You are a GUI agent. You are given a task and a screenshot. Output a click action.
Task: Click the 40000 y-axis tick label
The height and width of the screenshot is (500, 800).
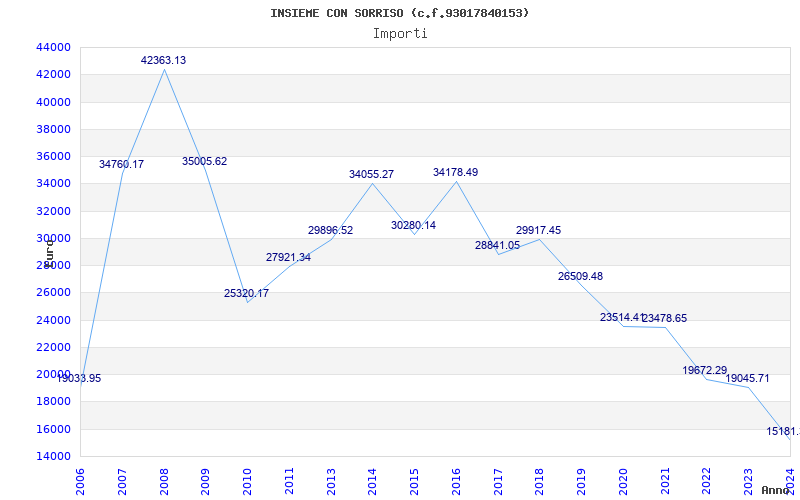point(53,102)
